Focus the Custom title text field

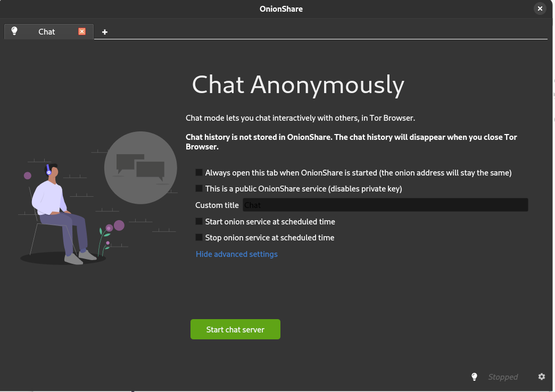[x=385, y=205]
